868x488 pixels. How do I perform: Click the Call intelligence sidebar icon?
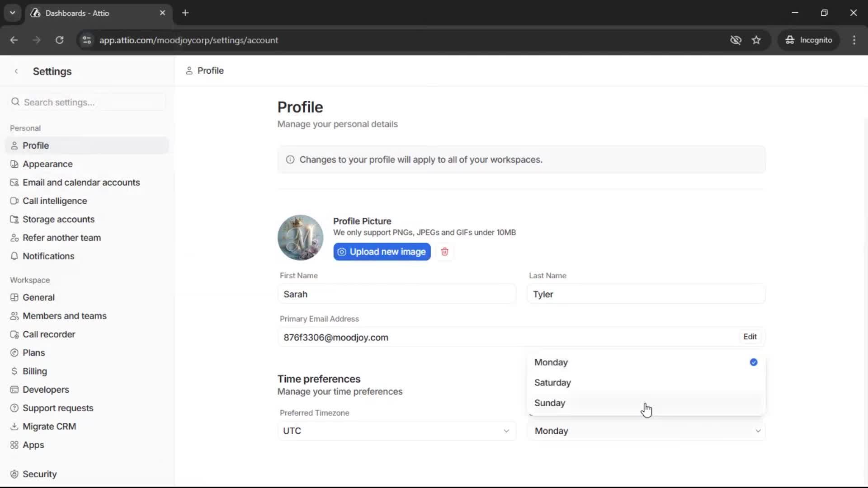[x=15, y=201]
